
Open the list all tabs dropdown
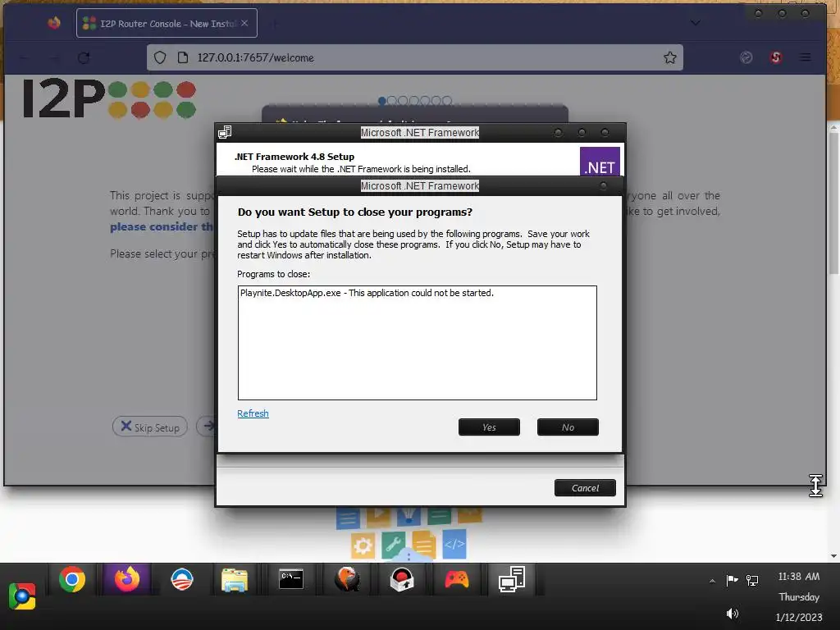click(696, 23)
